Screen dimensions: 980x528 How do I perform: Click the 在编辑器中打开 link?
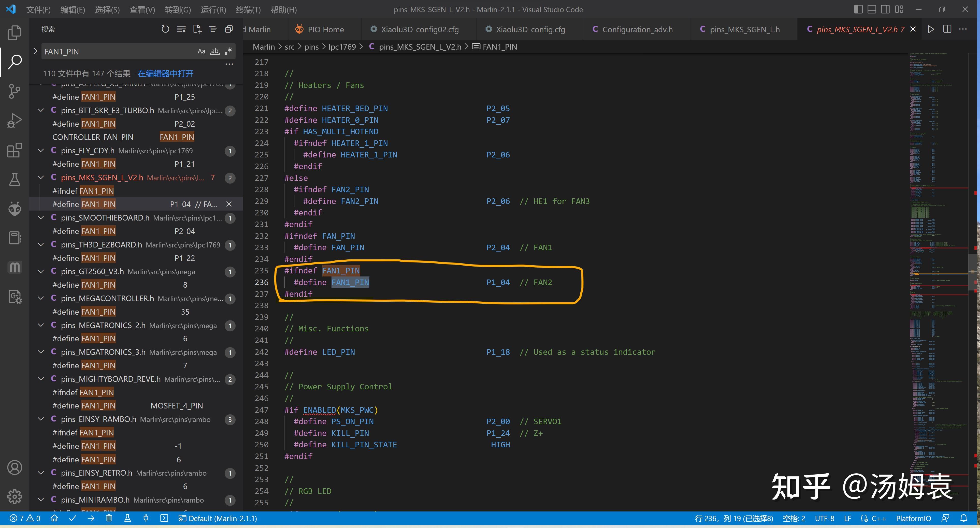165,74
